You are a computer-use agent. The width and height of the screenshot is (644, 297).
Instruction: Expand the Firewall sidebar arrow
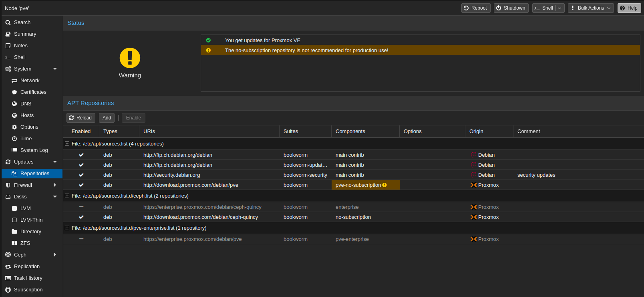click(x=55, y=185)
